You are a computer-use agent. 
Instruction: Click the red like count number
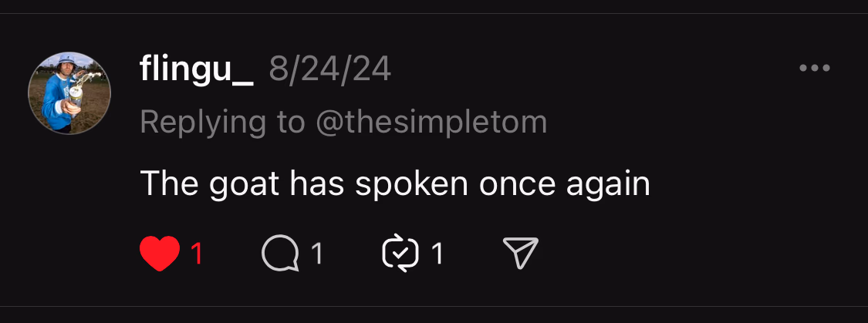[x=197, y=254]
